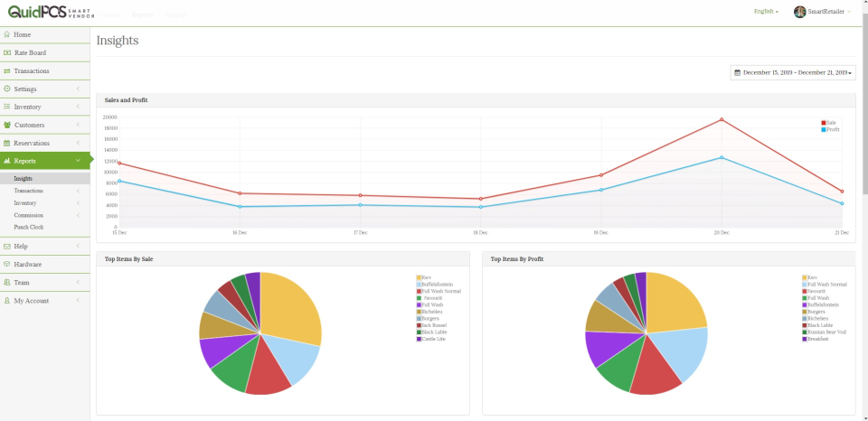Image resolution: width=868 pixels, height=421 pixels.
Task: Click the Help envelope icon
Action: [6, 246]
